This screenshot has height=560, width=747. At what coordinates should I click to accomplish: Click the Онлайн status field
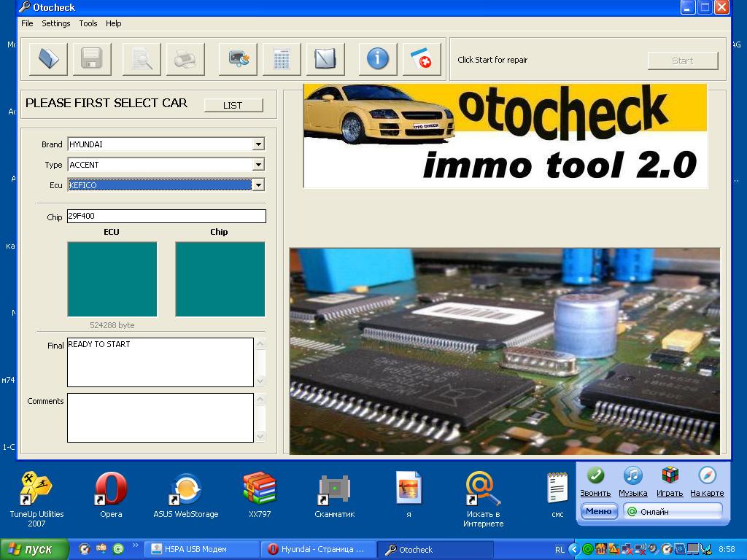[673, 512]
